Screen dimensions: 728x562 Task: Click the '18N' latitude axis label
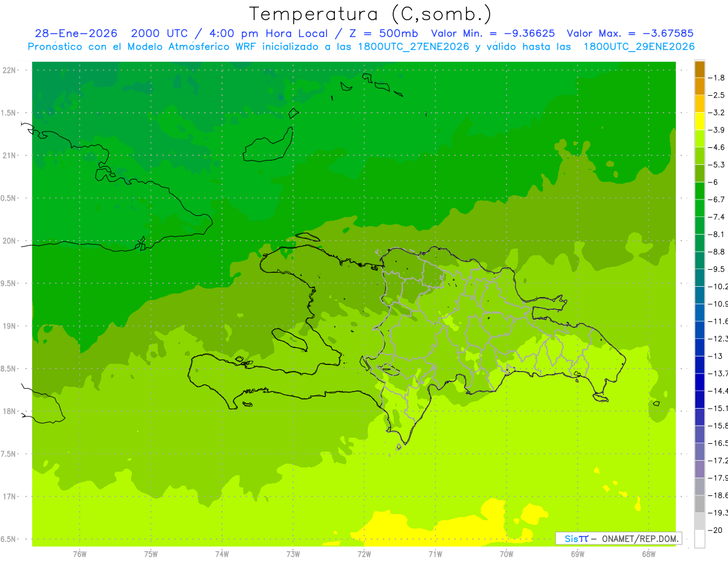(x=9, y=412)
